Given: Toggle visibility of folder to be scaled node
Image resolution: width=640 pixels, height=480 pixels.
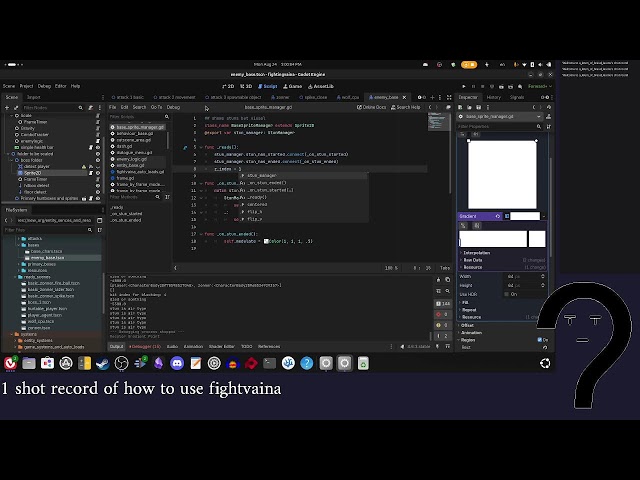Looking at the screenshot, I should pos(98,154).
